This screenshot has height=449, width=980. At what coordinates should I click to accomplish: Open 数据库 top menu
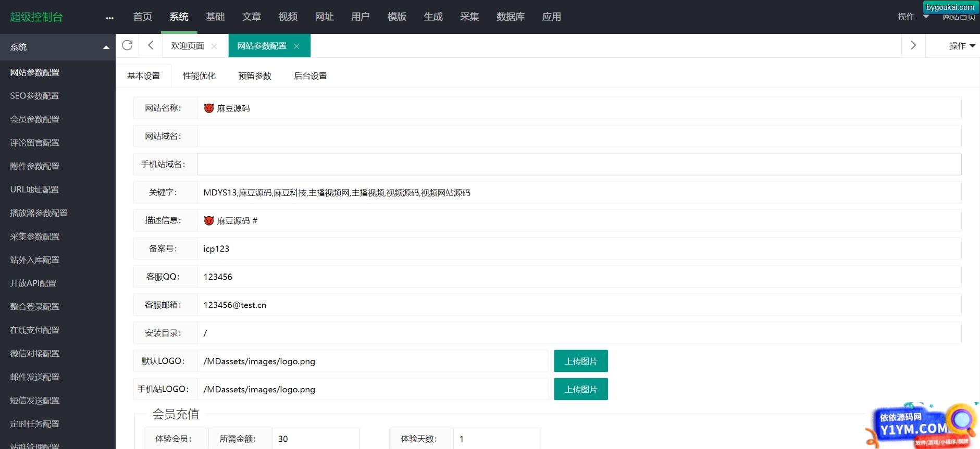coord(511,17)
